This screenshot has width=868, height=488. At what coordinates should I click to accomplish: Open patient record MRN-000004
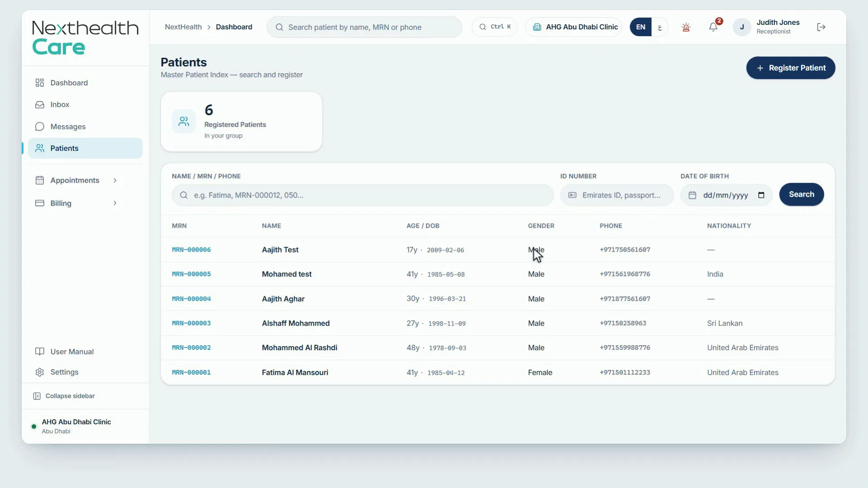click(x=191, y=299)
